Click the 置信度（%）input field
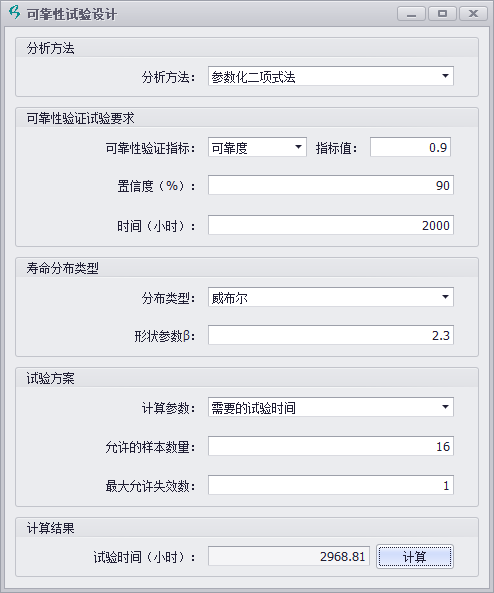Screen dimensions: 494x593 331,185
